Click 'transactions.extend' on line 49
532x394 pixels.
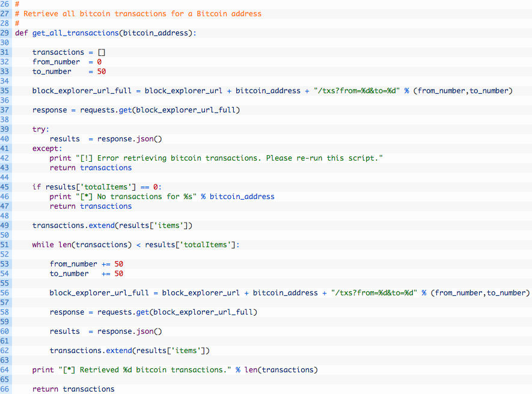73,226
